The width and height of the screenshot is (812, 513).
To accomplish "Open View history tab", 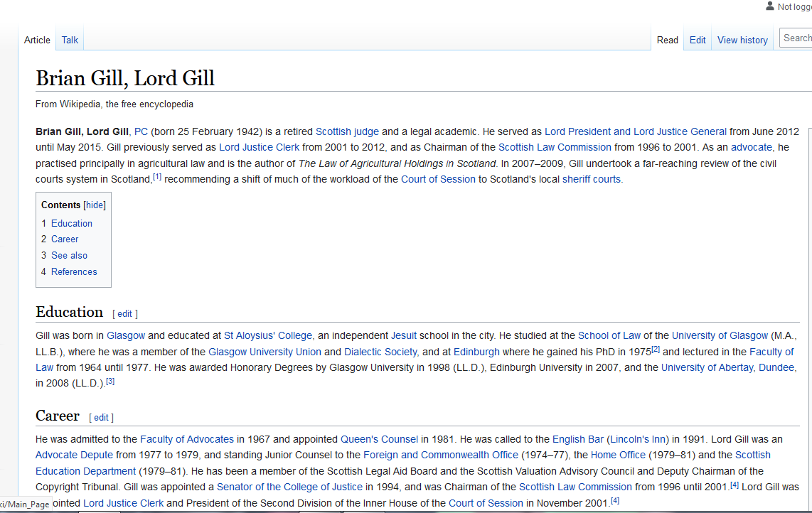I will pyautogui.click(x=742, y=40).
